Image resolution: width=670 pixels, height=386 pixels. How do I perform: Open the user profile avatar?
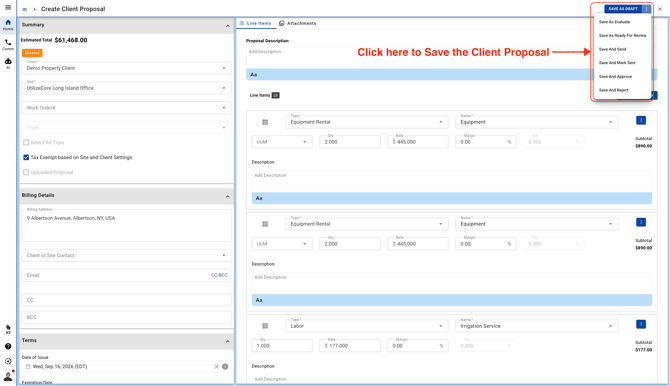coord(8,377)
